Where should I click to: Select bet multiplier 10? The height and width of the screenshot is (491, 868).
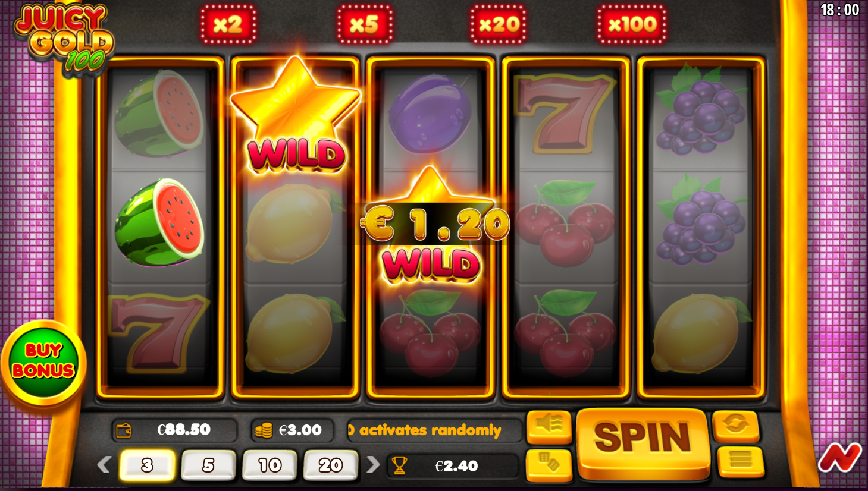point(270,465)
